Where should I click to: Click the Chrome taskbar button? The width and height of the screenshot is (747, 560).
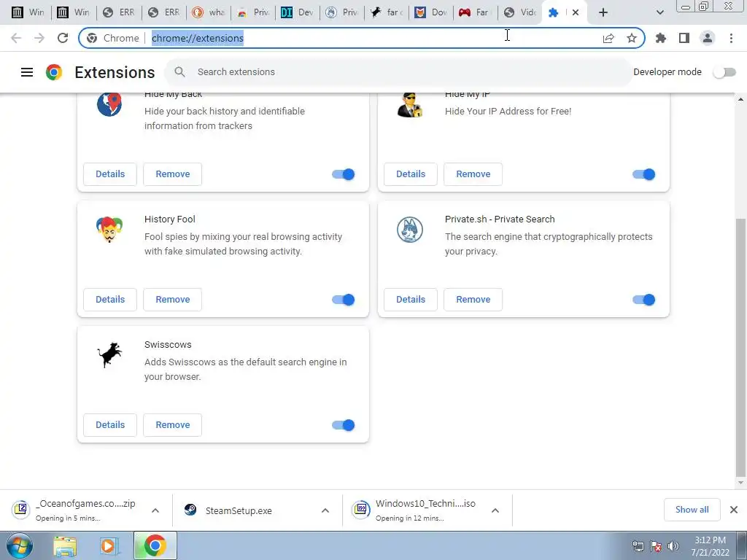pos(155,545)
